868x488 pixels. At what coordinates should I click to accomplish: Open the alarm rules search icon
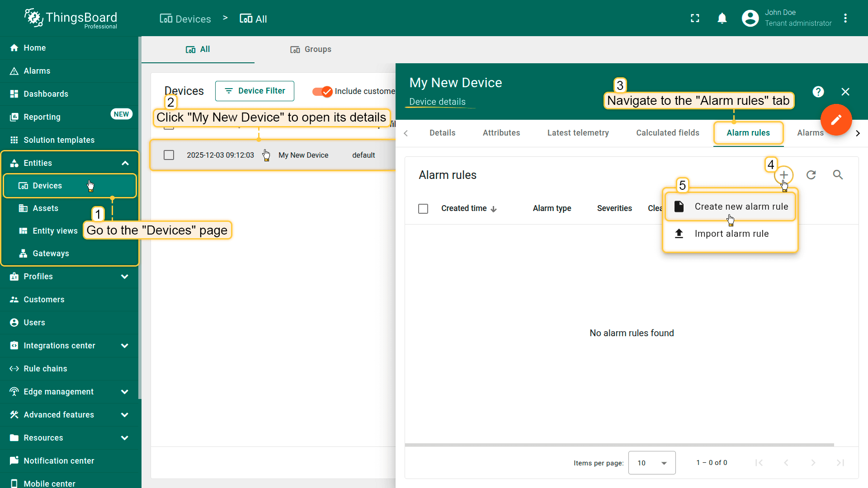[838, 175]
